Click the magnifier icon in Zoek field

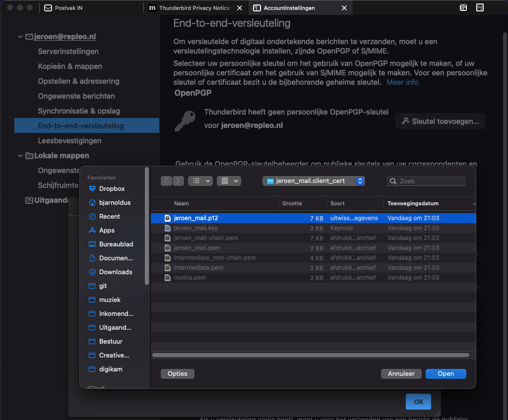click(x=393, y=181)
